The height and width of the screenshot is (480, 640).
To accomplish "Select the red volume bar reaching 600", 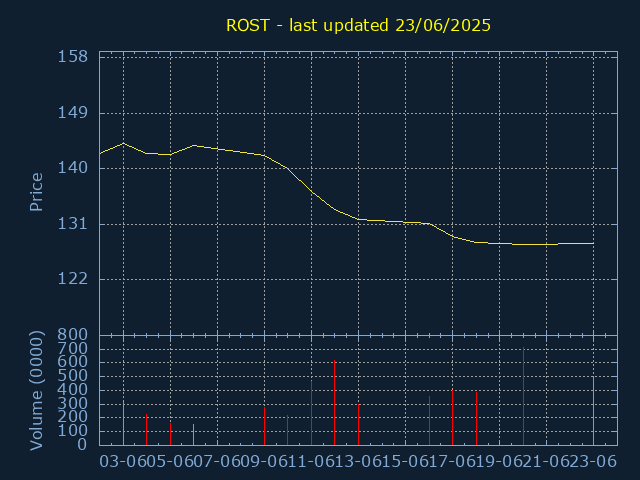I will point(334,402).
